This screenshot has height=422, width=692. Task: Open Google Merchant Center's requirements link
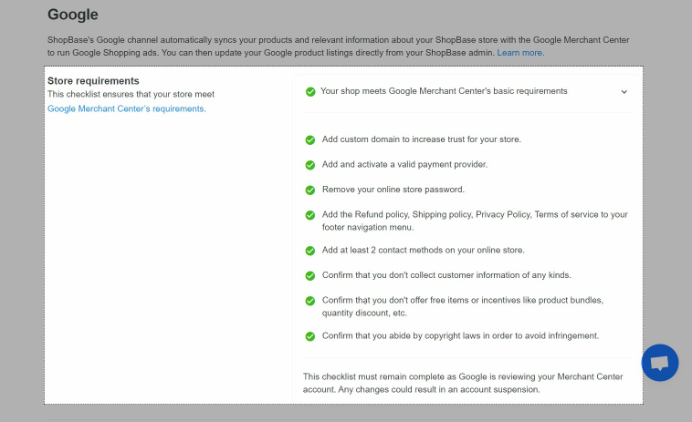pyautogui.click(x=127, y=109)
